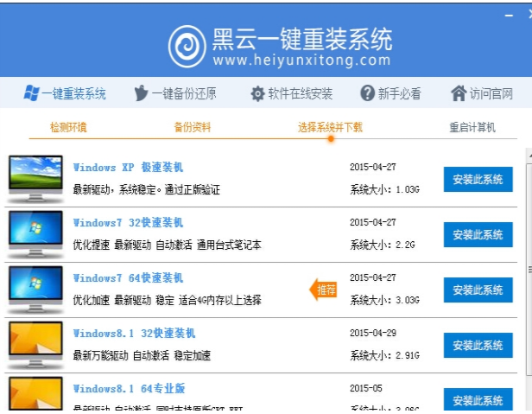532x414 pixels.
Task: Click the gear icon beside 软件在线安装
Action: pyautogui.click(x=257, y=93)
